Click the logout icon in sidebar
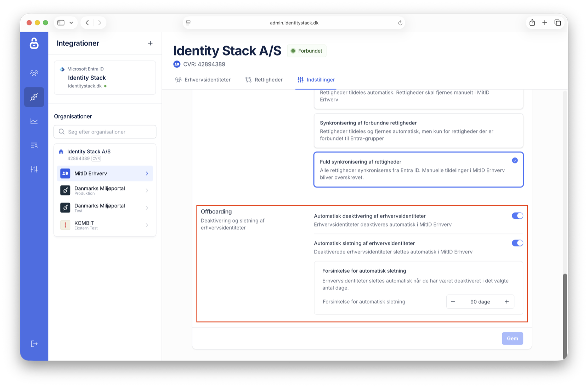 [34, 344]
